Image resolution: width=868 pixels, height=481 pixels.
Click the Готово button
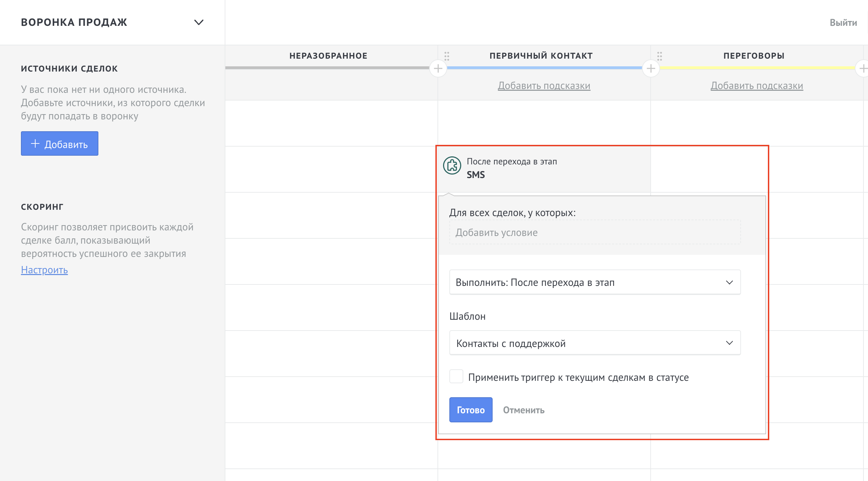pyautogui.click(x=471, y=410)
